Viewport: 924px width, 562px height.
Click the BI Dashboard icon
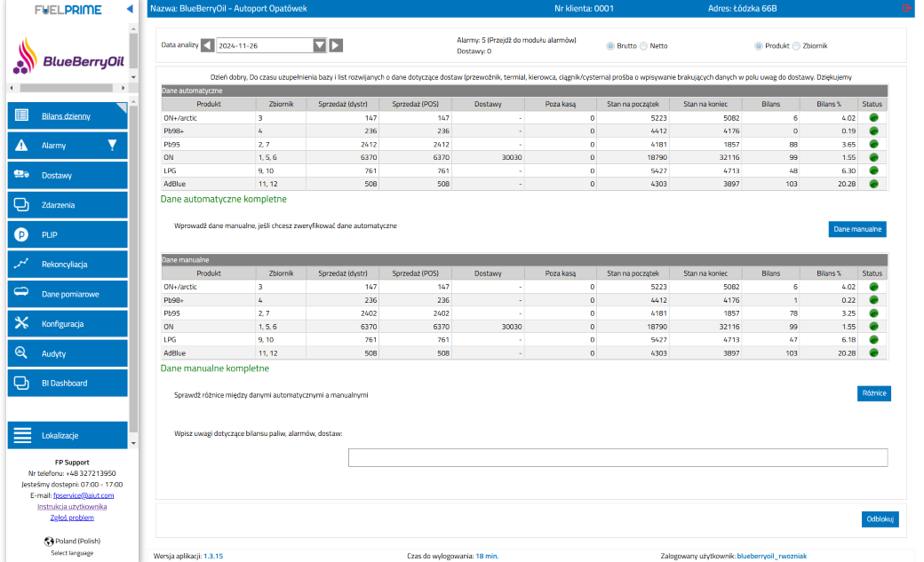pyautogui.click(x=21, y=383)
